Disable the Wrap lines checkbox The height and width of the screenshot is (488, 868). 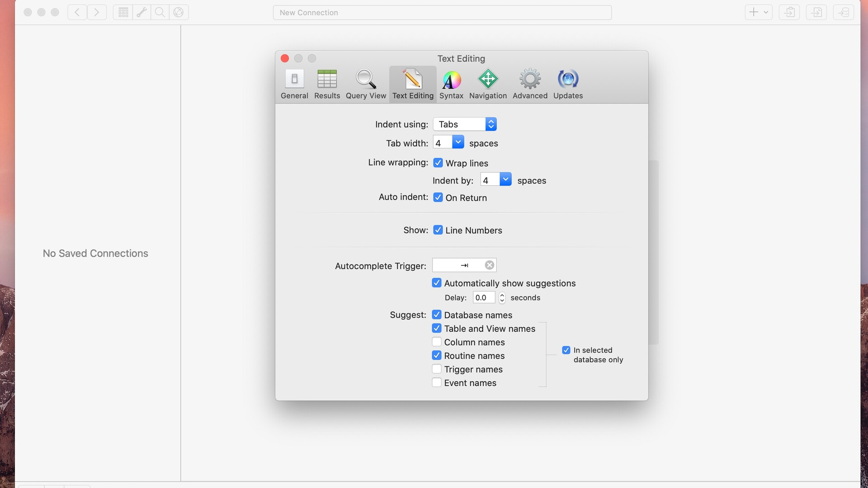438,163
